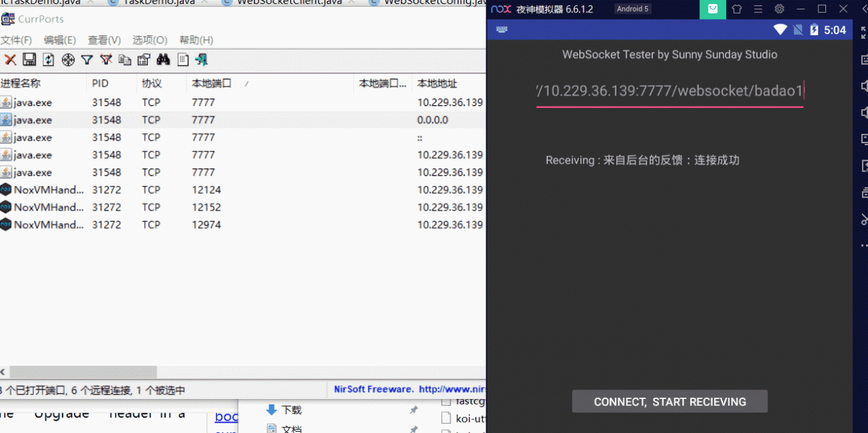Sort by the 本地端口 column with arrow
868x433 pixels.
click(271, 83)
